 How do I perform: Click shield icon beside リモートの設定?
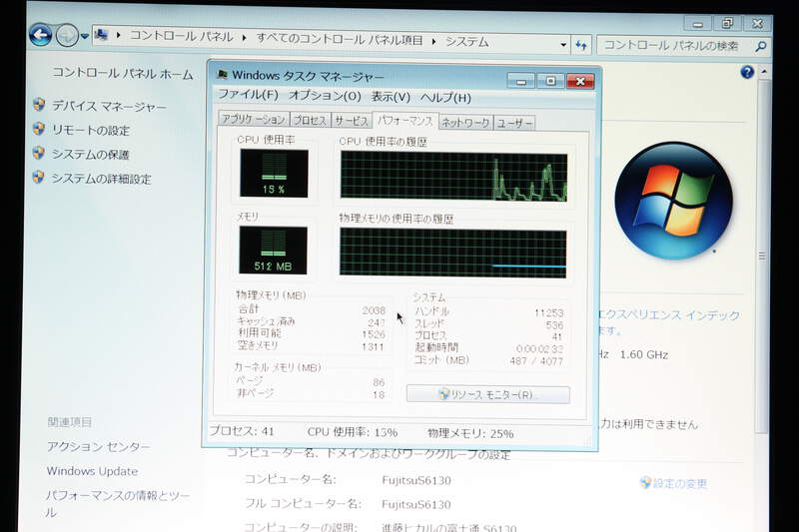point(39,129)
